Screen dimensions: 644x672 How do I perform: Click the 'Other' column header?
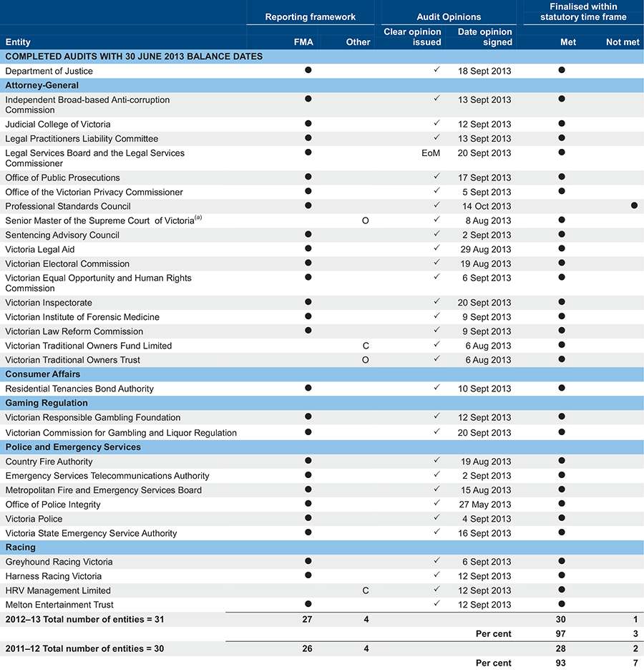(358, 42)
